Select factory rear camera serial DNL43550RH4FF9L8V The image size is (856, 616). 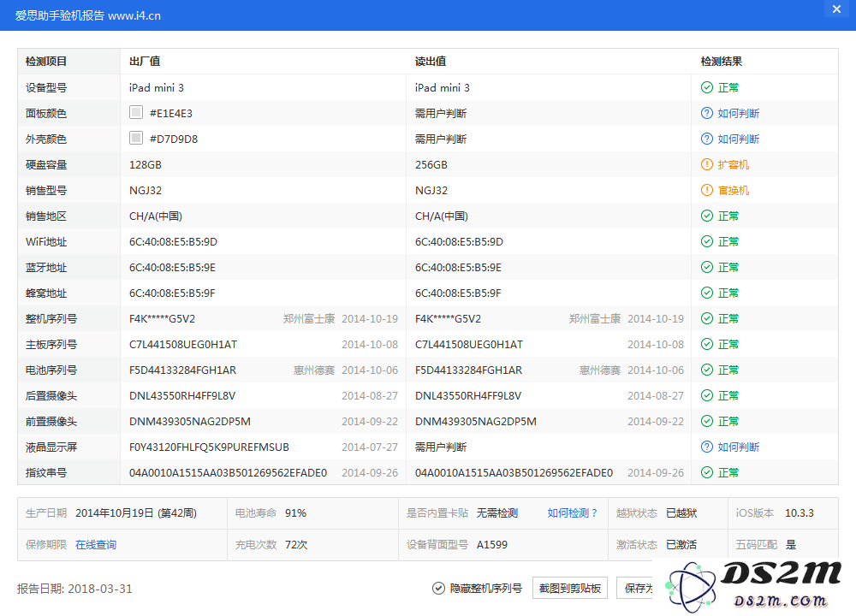[182, 395]
